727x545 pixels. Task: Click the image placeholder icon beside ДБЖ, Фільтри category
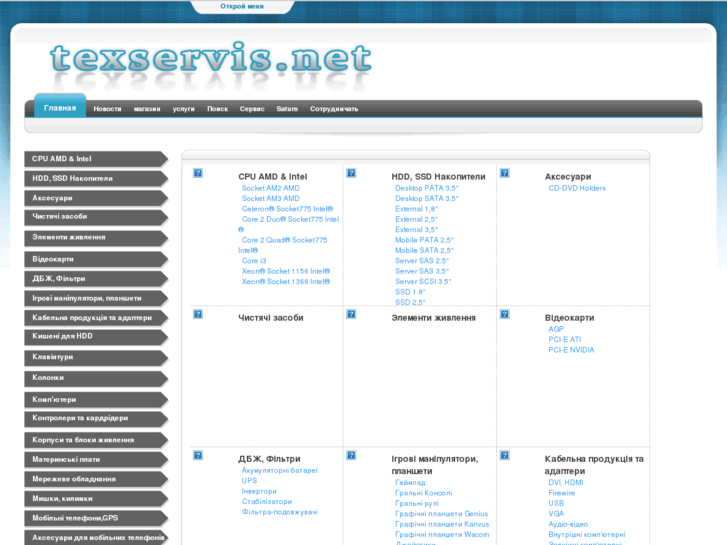click(x=198, y=455)
